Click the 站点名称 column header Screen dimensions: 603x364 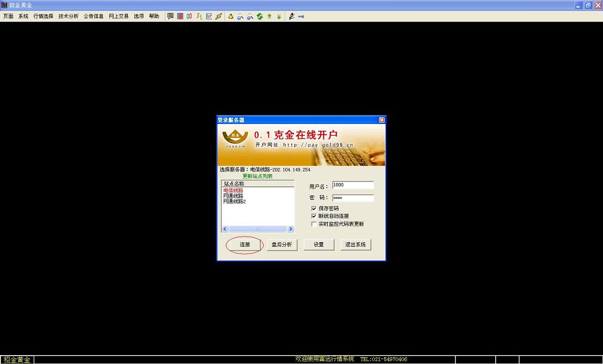coord(258,184)
